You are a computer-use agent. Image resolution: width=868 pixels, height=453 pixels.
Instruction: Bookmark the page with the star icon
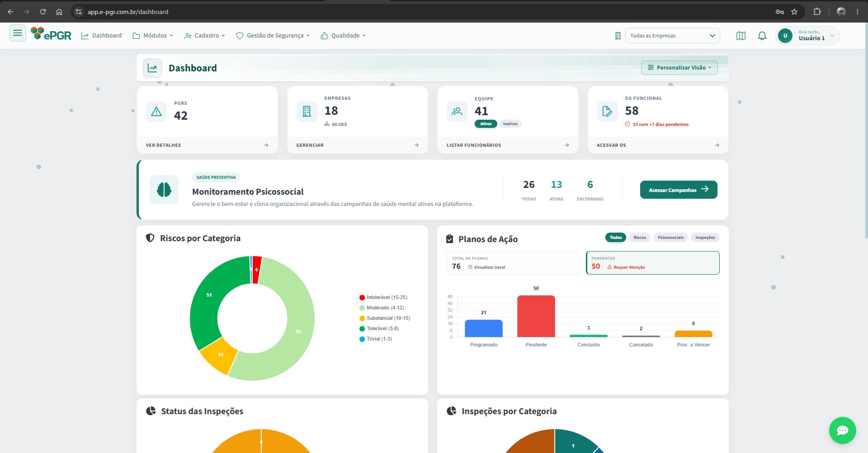pyautogui.click(x=794, y=12)
